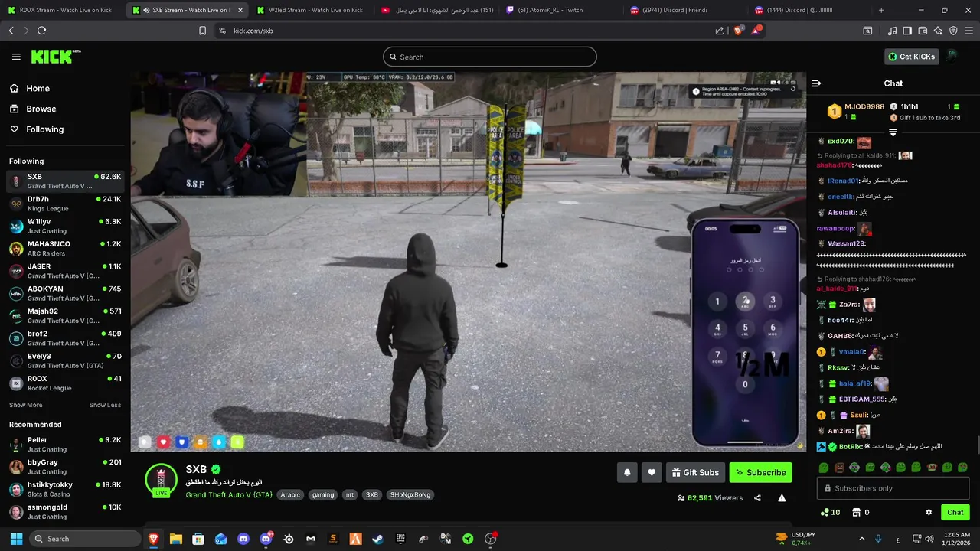Image resolution: width=980 pixels, height=551 pixels.
Task: Click username BotRix in chat
Action: pos(850,447)
